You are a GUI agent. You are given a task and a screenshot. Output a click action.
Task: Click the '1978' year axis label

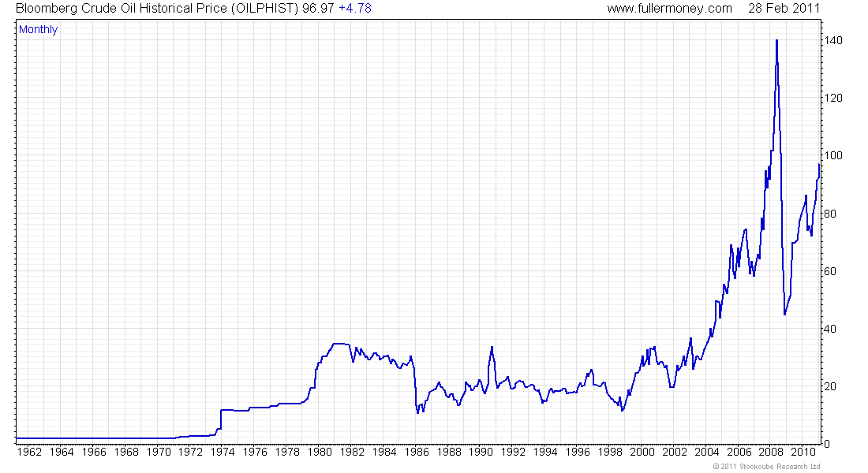pyautogui.click(x=287, y=452)
